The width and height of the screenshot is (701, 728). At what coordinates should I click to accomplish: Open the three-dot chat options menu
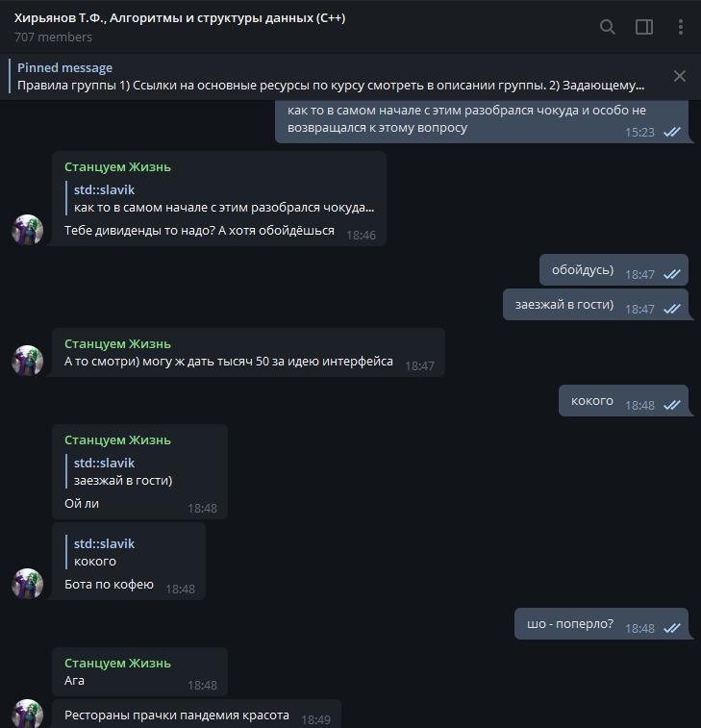pos(680,27)
